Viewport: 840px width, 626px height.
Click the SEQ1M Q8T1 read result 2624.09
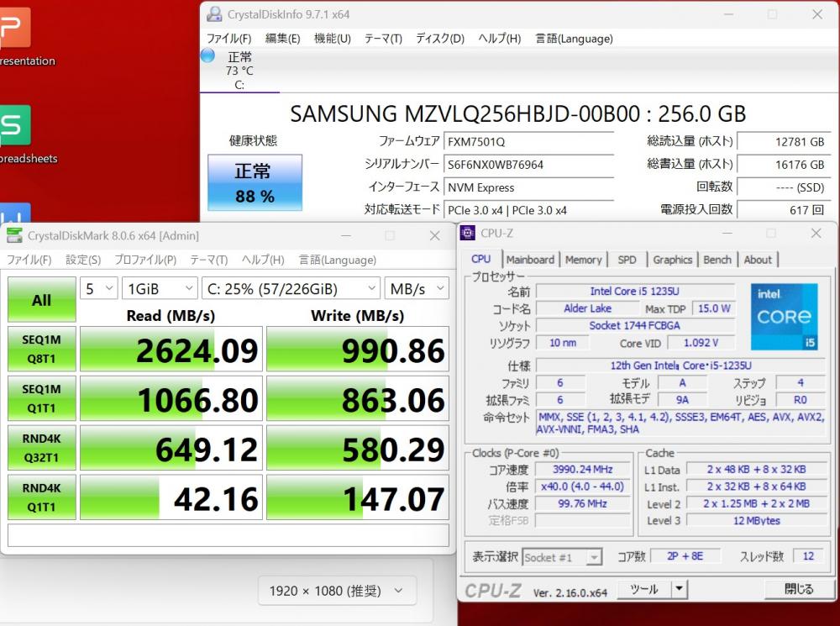171,349
